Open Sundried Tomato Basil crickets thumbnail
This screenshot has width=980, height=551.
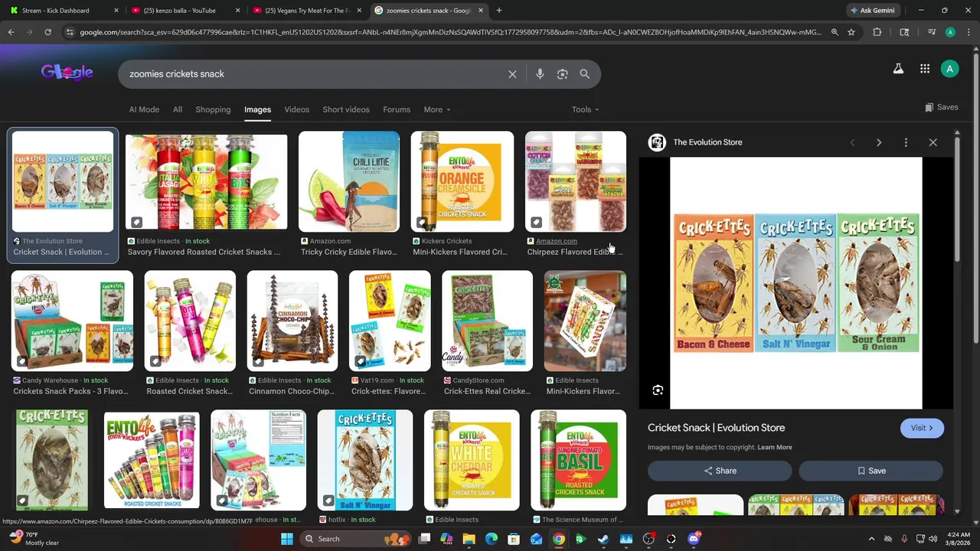578,460
